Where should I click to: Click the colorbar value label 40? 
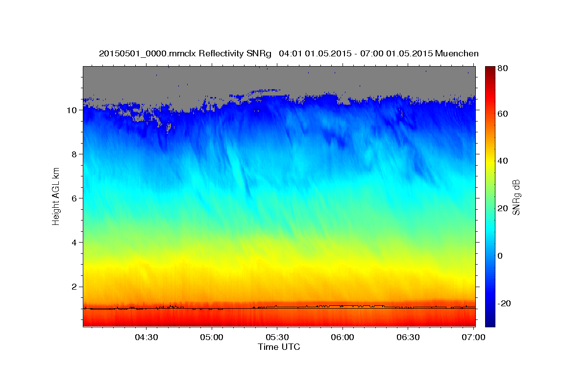pyautogui.click(x=503, y=161)
